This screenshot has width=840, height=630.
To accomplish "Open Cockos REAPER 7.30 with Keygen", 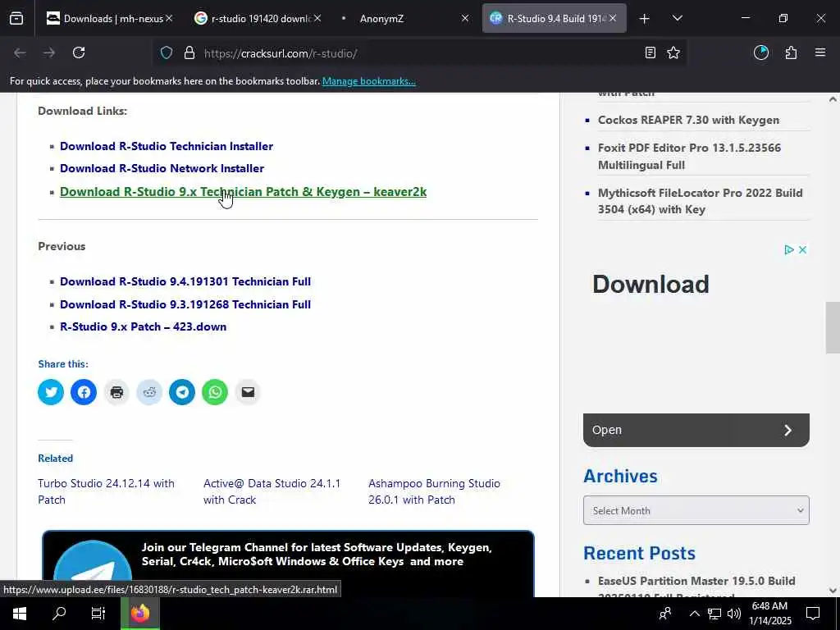I will [x=688, y=120].
